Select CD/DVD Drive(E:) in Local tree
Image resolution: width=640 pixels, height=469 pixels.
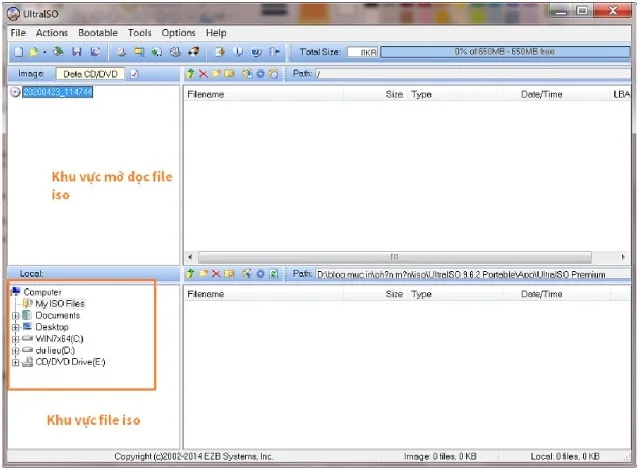point(70,362)
